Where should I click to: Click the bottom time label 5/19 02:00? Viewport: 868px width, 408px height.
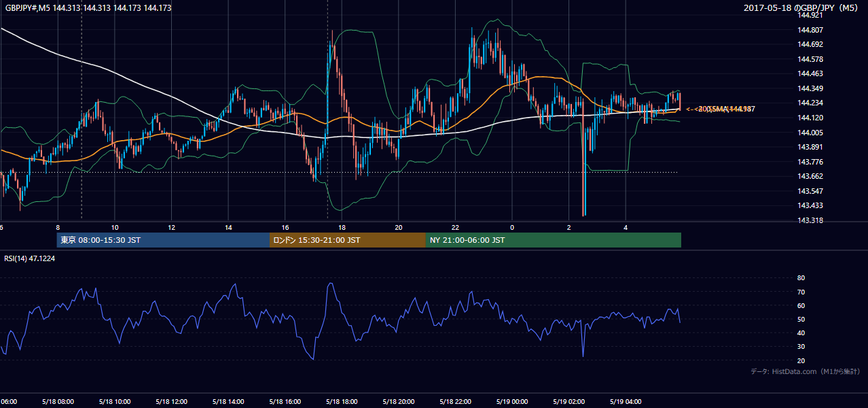569,401
